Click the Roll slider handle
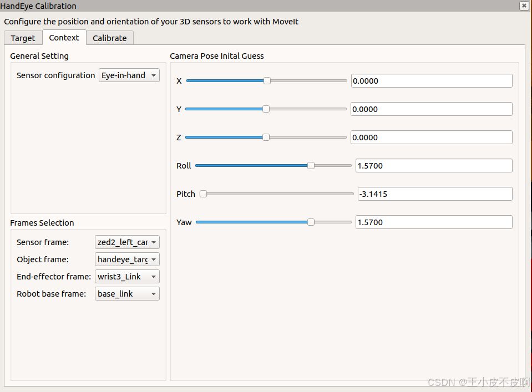The image size is (532, 392). 311,165
